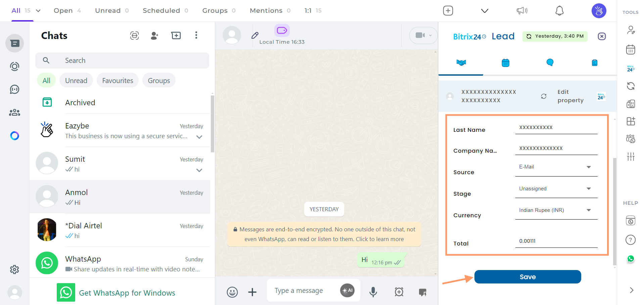Viewport: 644px width, 305px height.
Task: Click the last sync Yesterday 3:40 PM badge
Action: click(x=555, y=36)
